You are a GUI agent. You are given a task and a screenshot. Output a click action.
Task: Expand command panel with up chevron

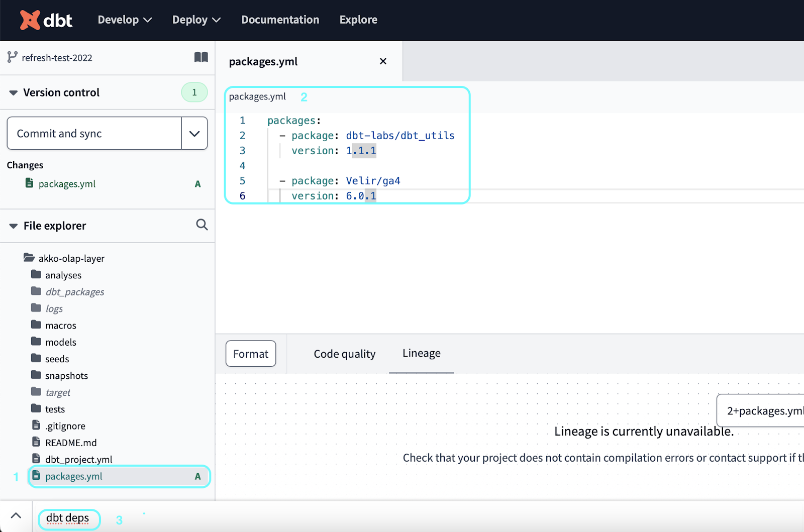coord(16,516)
